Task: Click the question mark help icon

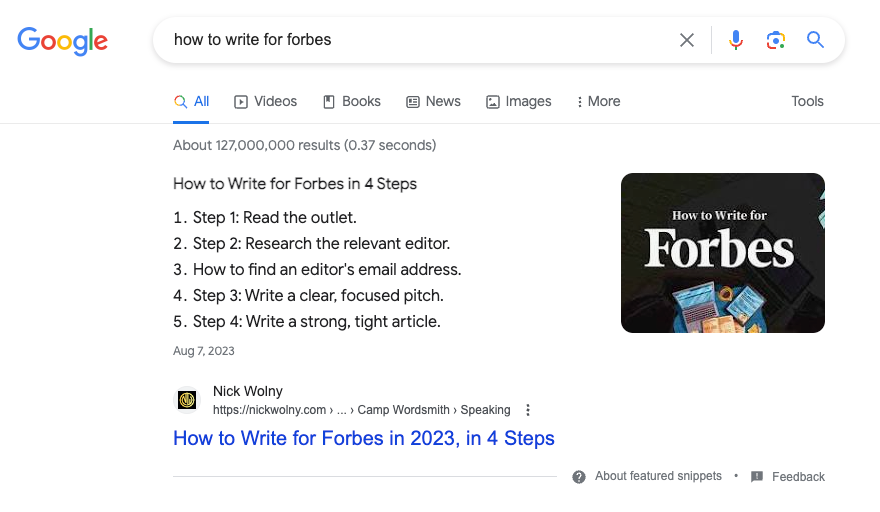Action: coord(579,477)
